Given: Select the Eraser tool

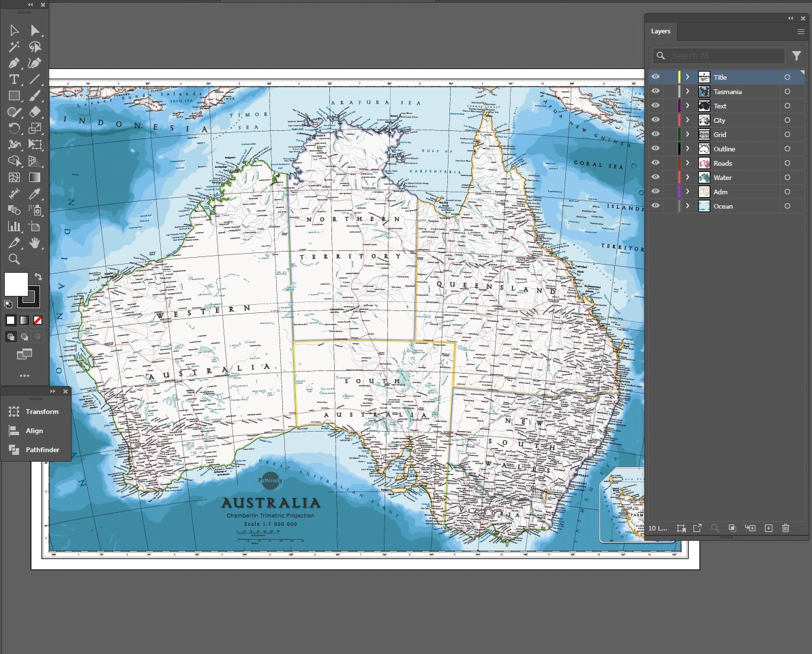Looking at the screenshot, I should [35, 112].
